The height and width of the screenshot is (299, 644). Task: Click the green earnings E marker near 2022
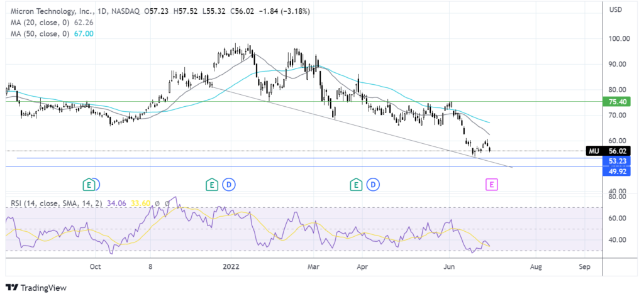coord(211,185)
